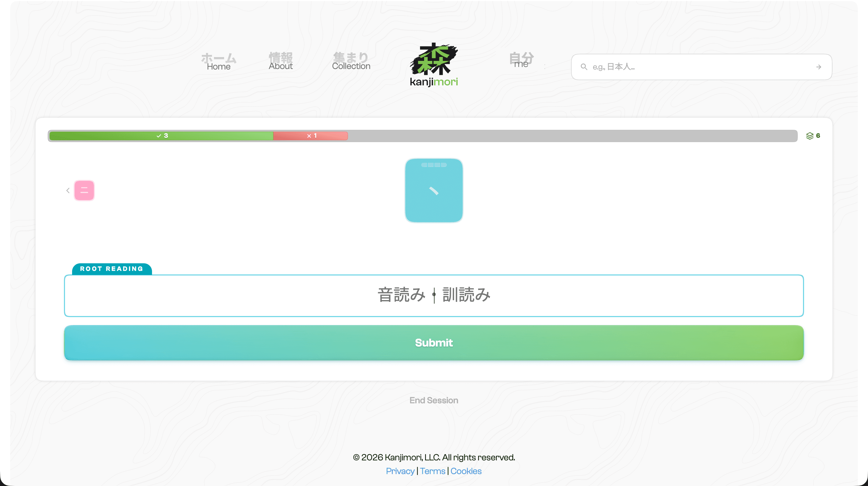Open the 情報 About page
Screen dimensions: 868x486
click(280, 62)
